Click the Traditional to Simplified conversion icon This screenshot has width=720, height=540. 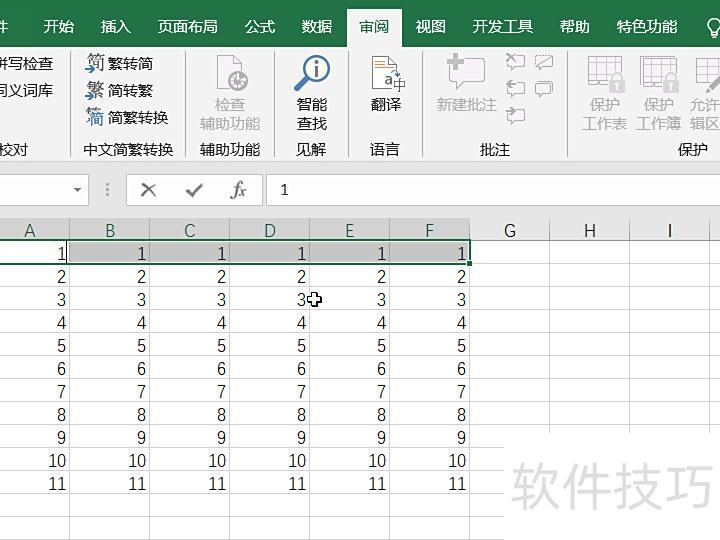(x=95, y=63)
